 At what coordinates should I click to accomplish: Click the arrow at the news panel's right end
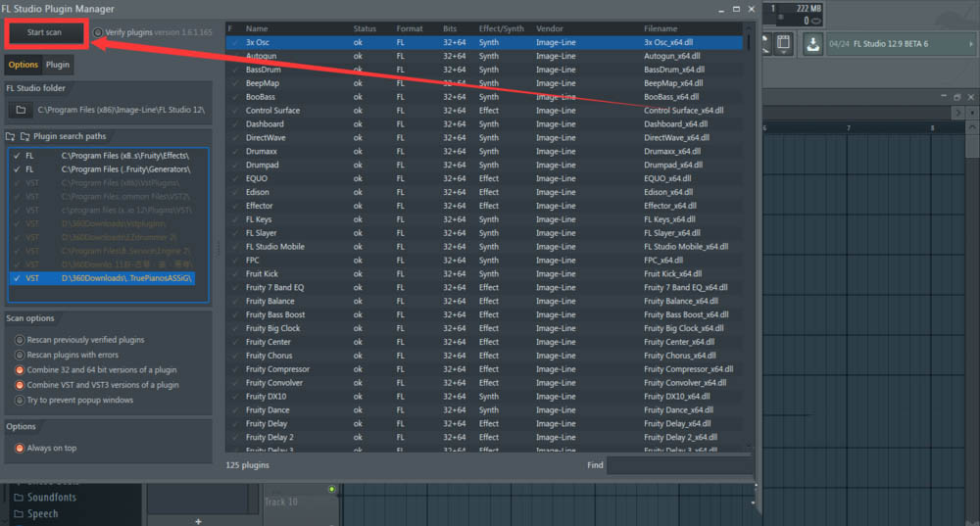970,44
